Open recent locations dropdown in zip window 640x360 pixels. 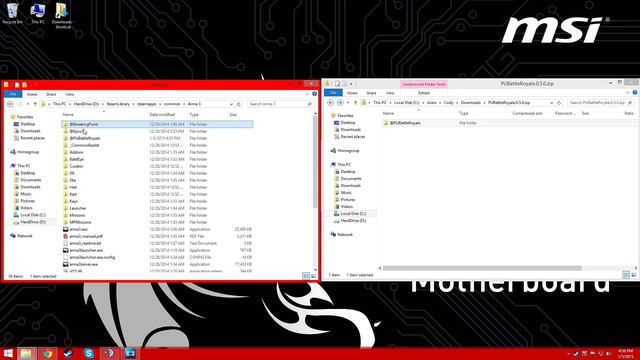click(348, 103)
